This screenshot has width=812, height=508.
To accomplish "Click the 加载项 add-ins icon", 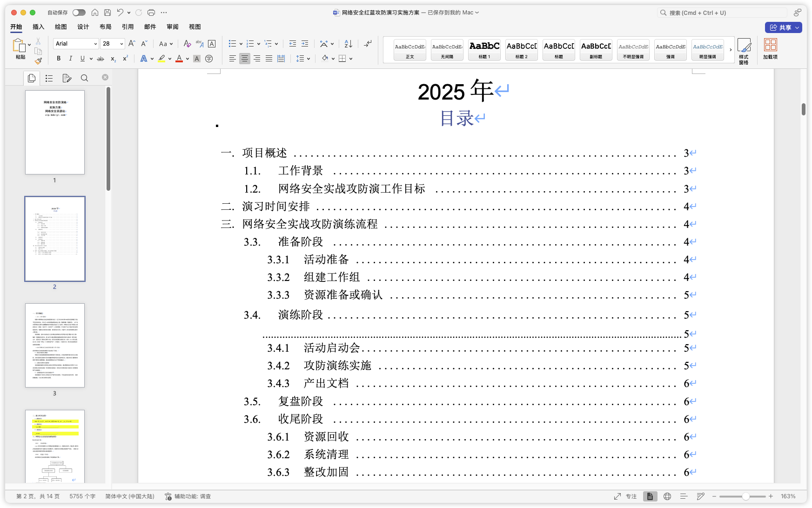I will 770,50.
